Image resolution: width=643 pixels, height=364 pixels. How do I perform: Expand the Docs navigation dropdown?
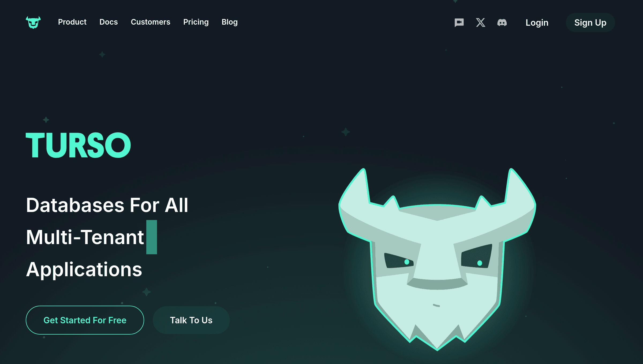click(109, 22)
